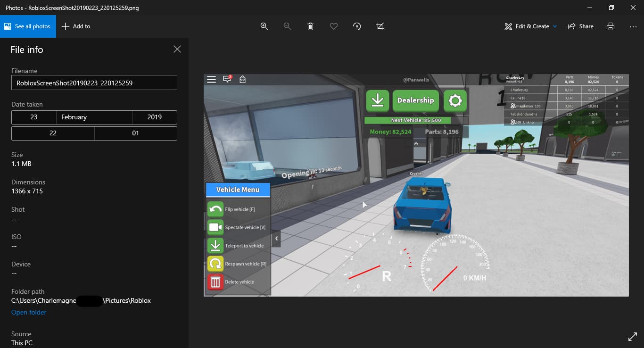Viewport: 644px width, 348px height.
Task: Select the 2019 year field
Action: click(155, 117)
